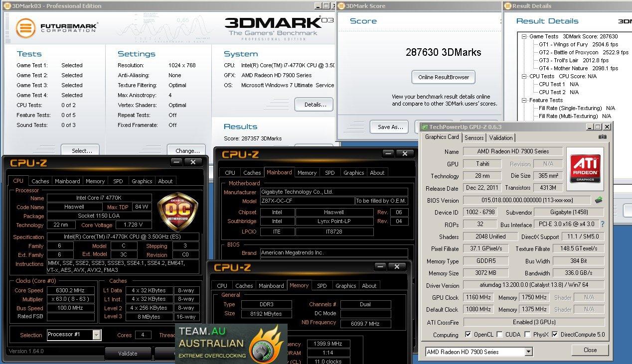The image size is (632, 364).
Task: Minimize the TechPowerUp GPU-Z window
Action: 590,127
